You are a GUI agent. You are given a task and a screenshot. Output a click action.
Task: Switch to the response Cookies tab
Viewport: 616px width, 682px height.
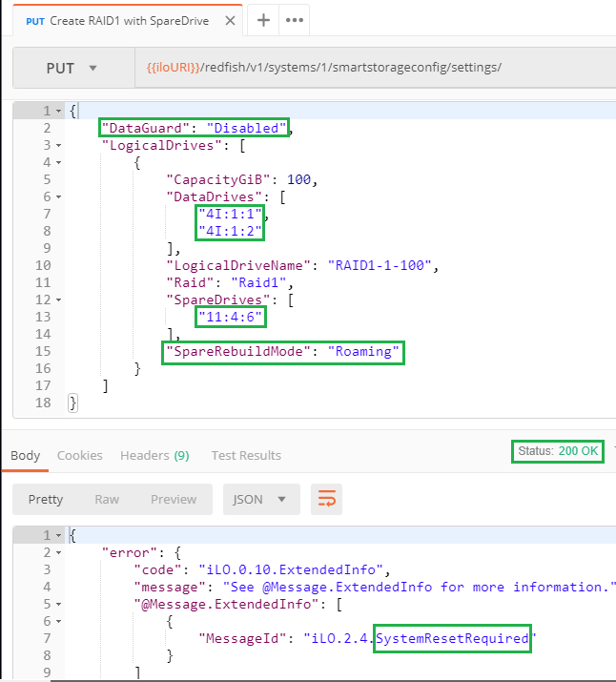[x=79, y=455]
